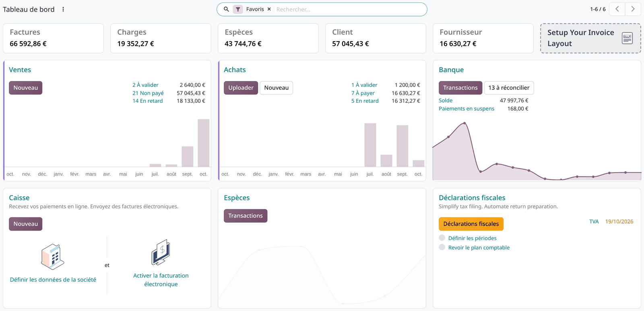Open Achats 1 À valider link

(364, 85)
